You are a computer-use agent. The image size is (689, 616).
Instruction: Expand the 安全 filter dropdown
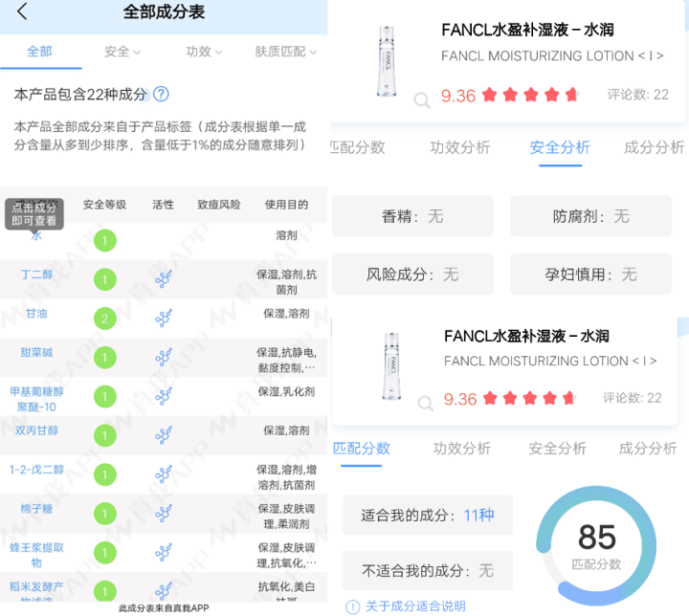point(122,52)
